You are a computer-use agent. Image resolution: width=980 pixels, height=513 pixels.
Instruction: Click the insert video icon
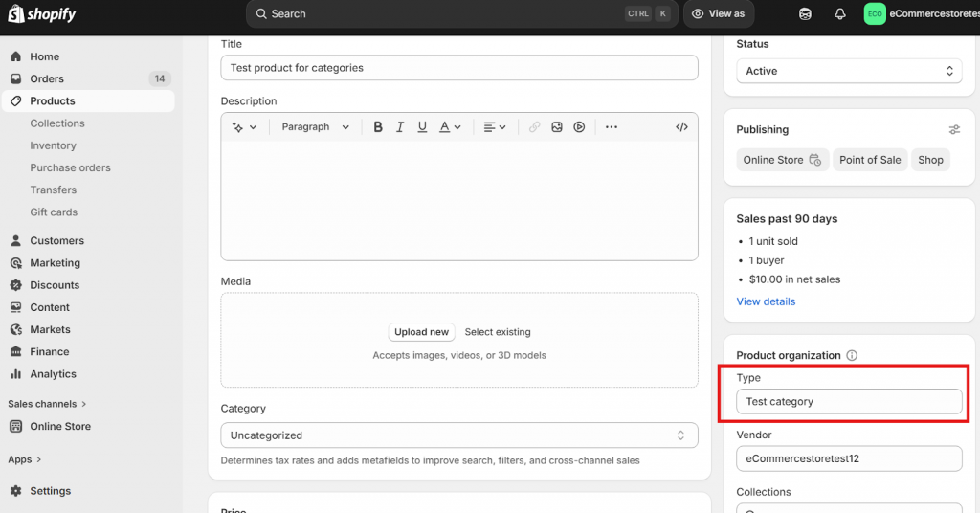coord(579,127)
